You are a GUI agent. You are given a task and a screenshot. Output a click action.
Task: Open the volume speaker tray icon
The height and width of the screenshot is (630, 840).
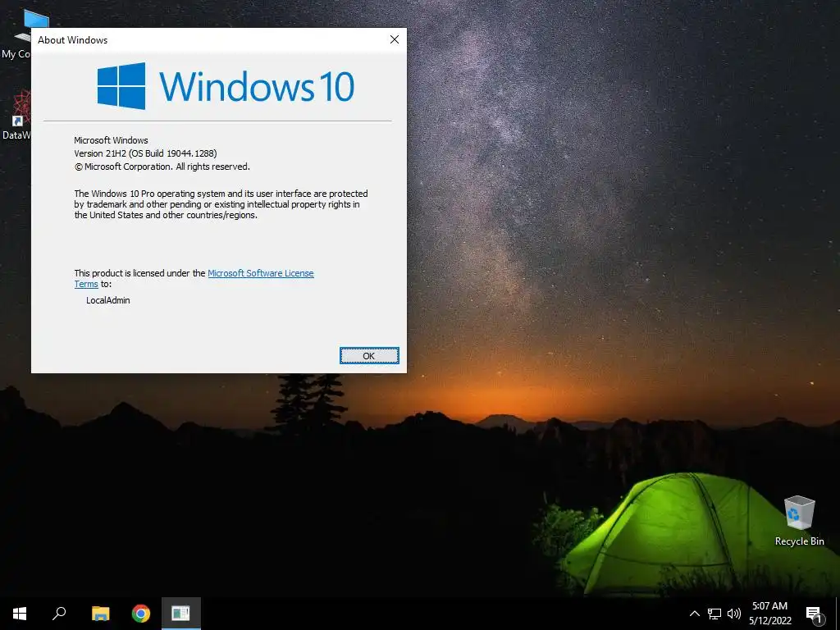coord(734,614)
